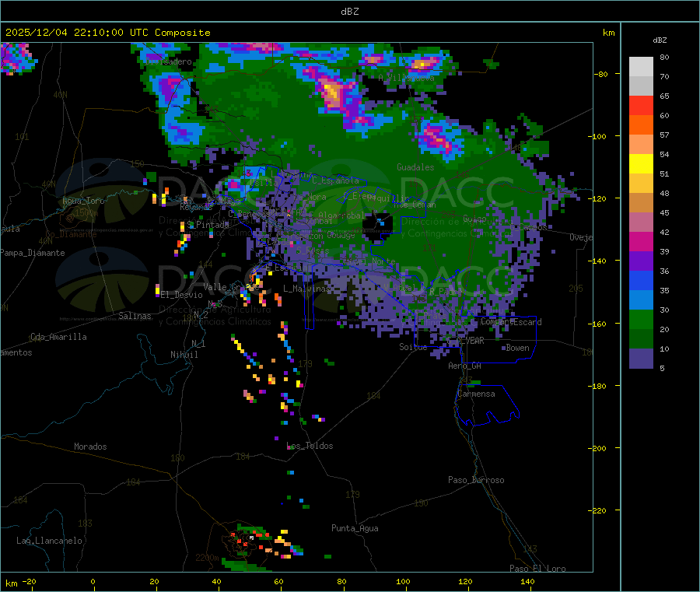
Task: Click the legend value 65 beside the color scale
Action: [664, 96]
